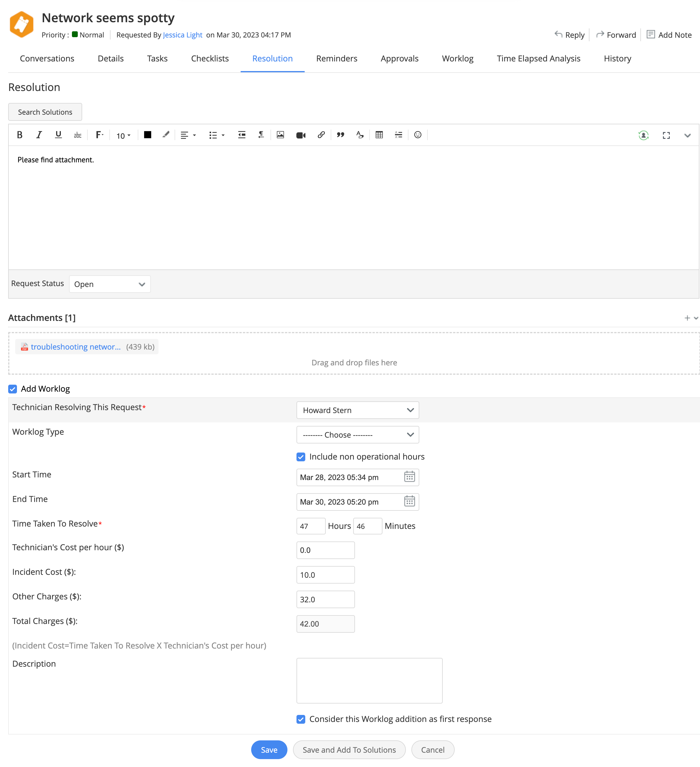Click Save and Add To Solutions
Viewport: 700px width, 767px height.
click(x=349, y=749)
